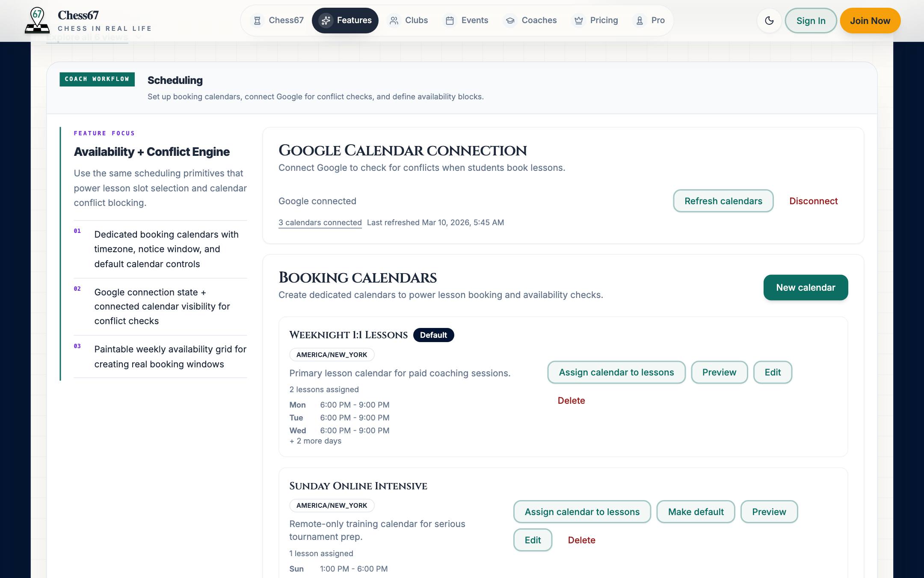
Task: Click the pawn icon beside Pro
Action: point(640,21)
